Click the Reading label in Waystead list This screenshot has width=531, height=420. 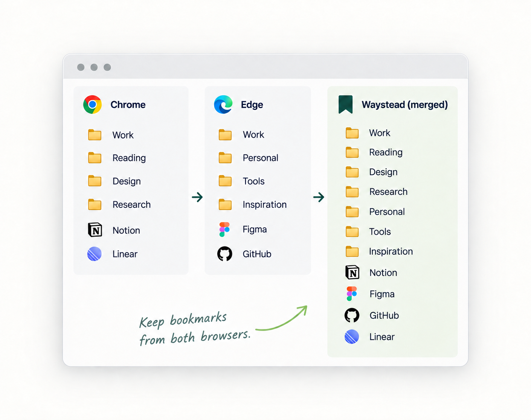(x=386, y=152)
